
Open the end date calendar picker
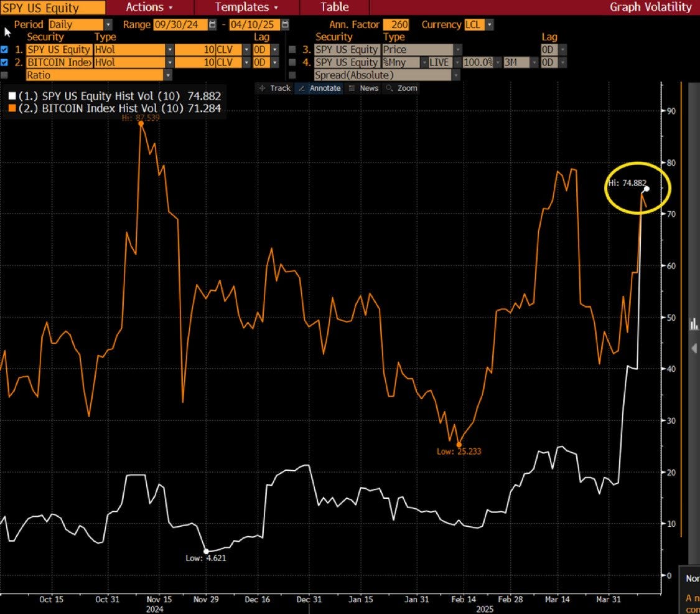point(285,24)
